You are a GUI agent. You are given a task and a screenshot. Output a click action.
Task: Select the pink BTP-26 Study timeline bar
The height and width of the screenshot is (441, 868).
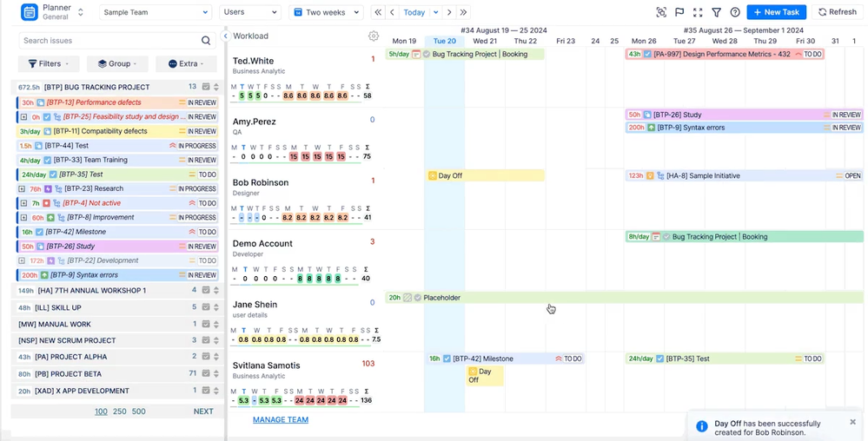click(744, 115)
